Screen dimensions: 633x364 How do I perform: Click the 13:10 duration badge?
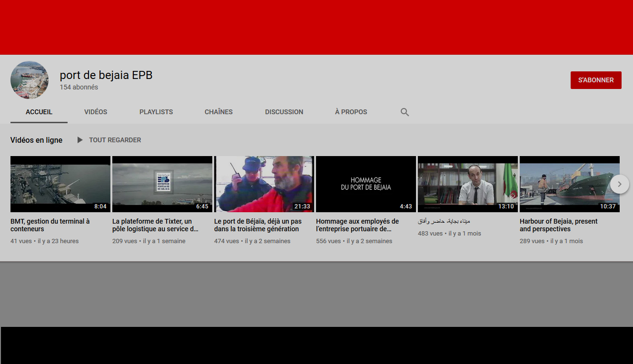(506, 207)
